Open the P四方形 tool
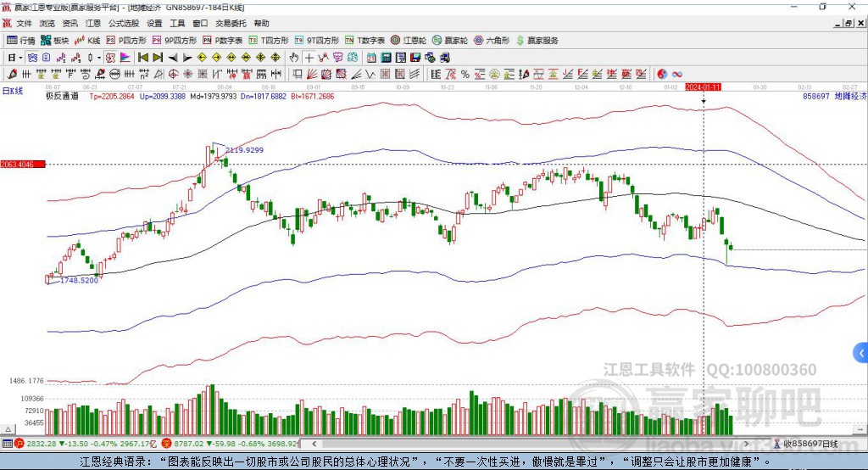 [126, 41]
